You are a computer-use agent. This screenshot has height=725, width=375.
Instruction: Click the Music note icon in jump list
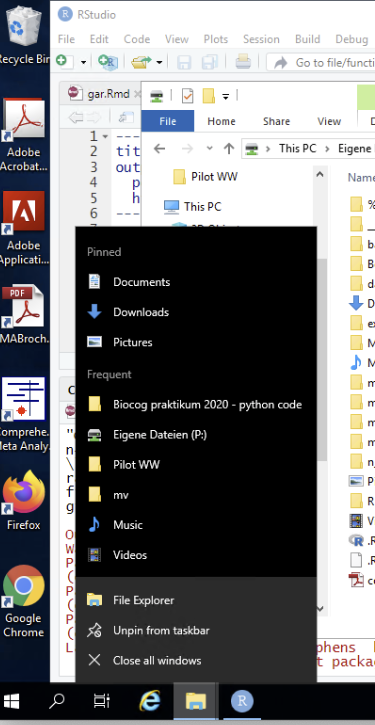[94, 525]
